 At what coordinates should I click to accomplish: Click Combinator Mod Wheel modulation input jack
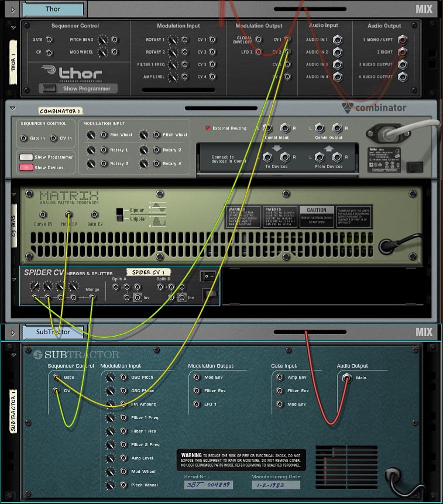click(x=104, y=135)
